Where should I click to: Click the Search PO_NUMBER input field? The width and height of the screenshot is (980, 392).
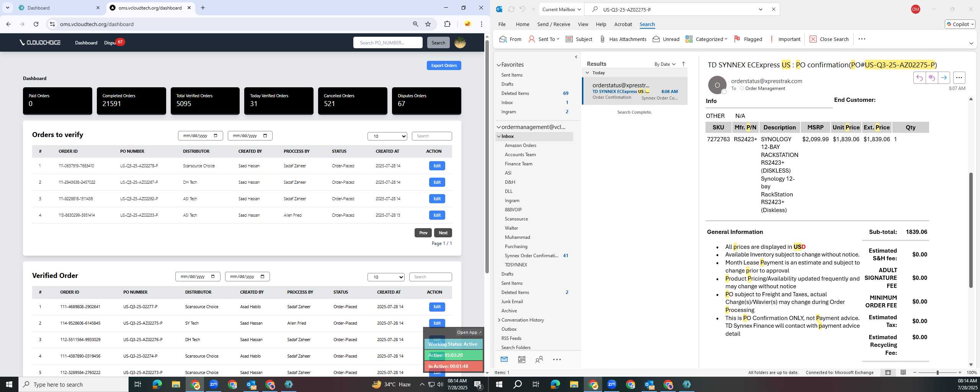tap(387, 42)
